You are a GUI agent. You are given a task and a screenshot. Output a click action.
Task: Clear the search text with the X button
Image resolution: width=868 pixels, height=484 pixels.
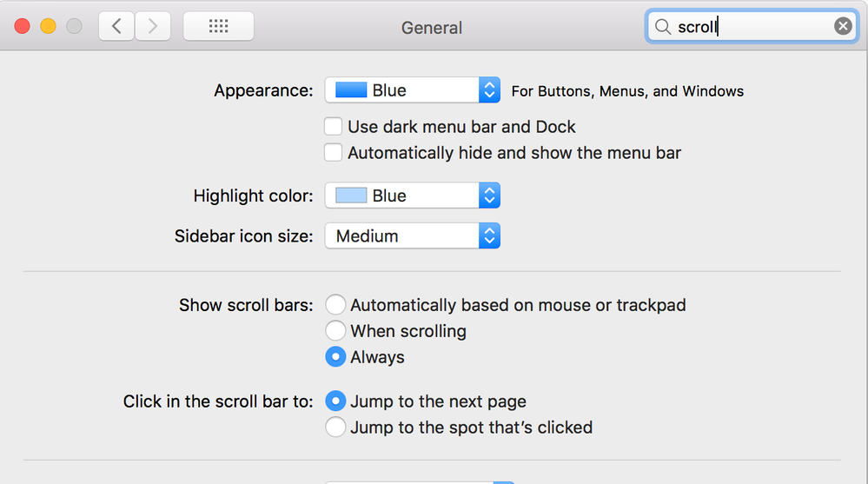[x=843, y=26]
